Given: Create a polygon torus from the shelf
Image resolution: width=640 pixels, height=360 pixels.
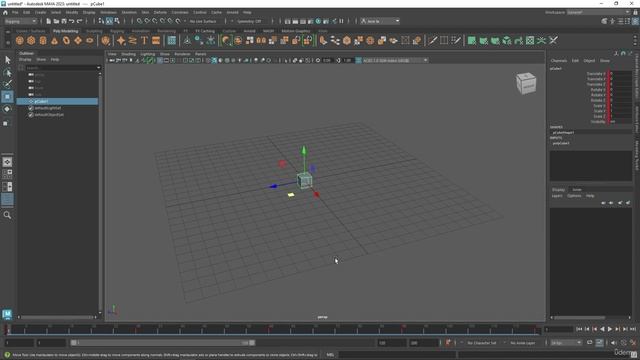Looking at the screenshot, I should 66,40.
